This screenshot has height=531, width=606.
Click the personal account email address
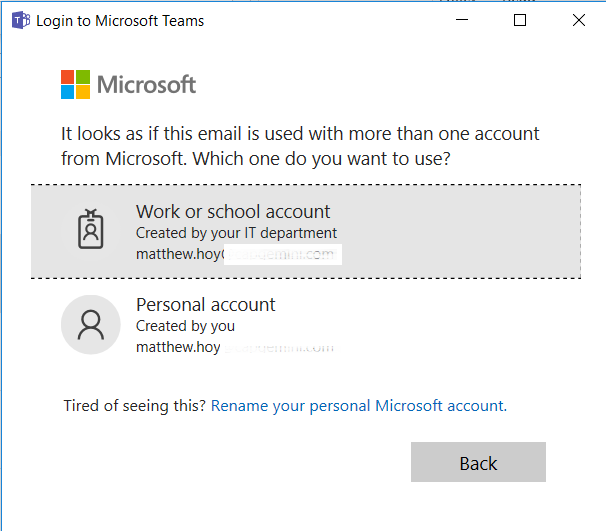tap(235, 347)
